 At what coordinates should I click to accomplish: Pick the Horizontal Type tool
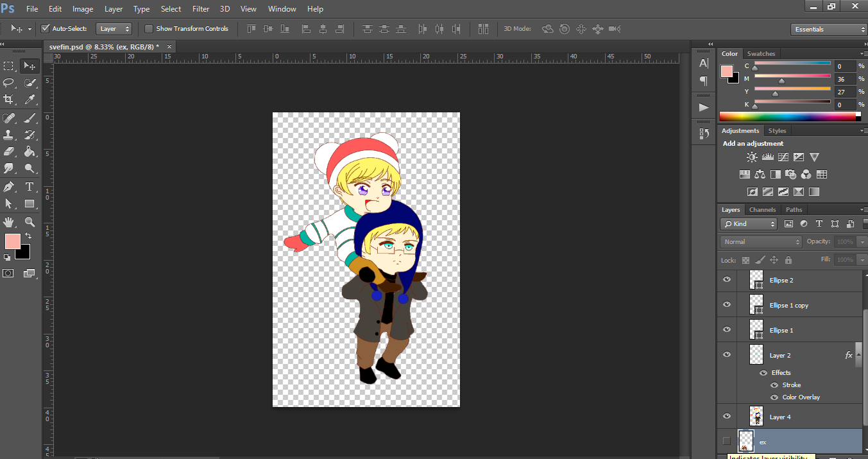click(x=30, y=187)
